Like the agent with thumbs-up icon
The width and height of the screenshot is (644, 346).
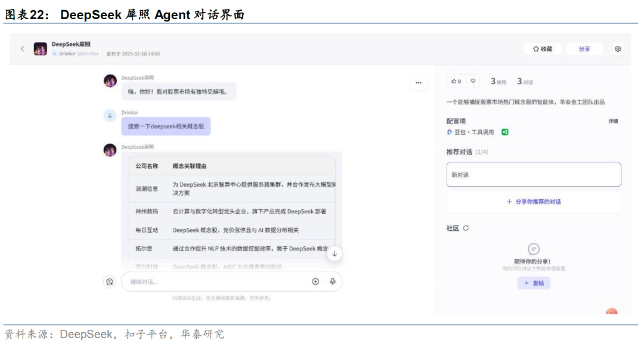click(x=456, y=81)
